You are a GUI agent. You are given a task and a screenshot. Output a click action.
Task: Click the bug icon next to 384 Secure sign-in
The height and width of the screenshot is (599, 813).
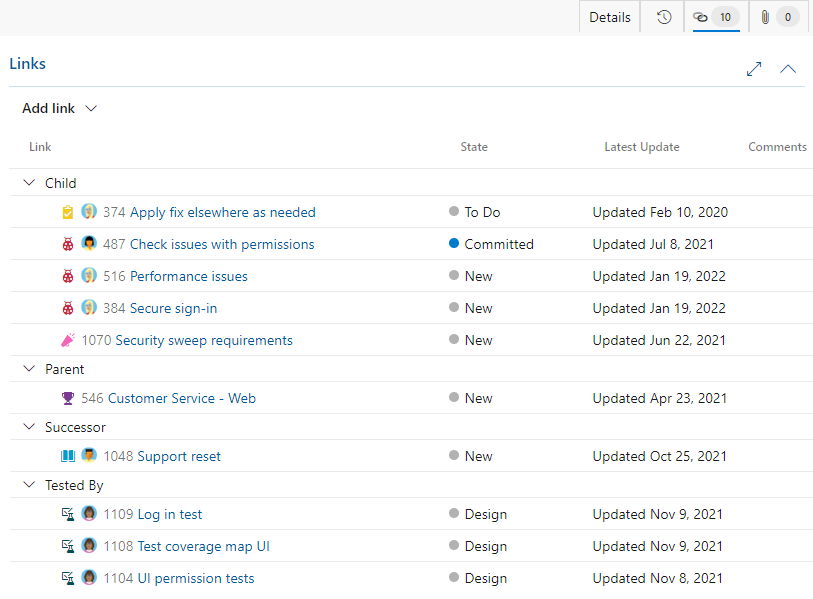pyautogui.click(x=67, y=308)
